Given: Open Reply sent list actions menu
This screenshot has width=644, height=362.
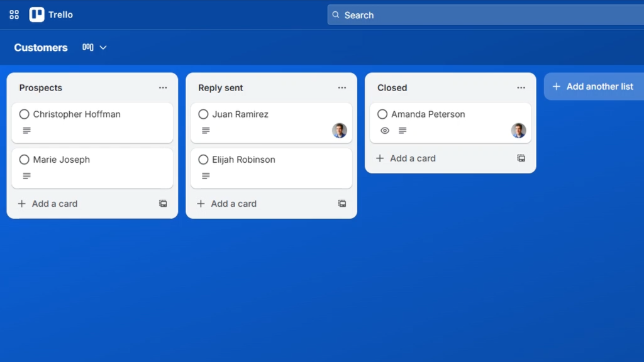Looking at the screenshot, I should [x=342, y=88].
